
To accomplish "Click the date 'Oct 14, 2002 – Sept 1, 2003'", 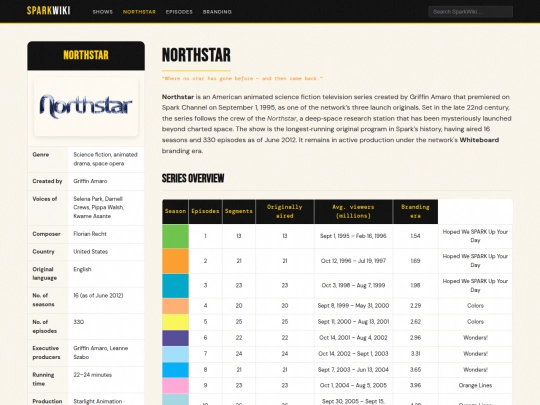I will (353, 354).
